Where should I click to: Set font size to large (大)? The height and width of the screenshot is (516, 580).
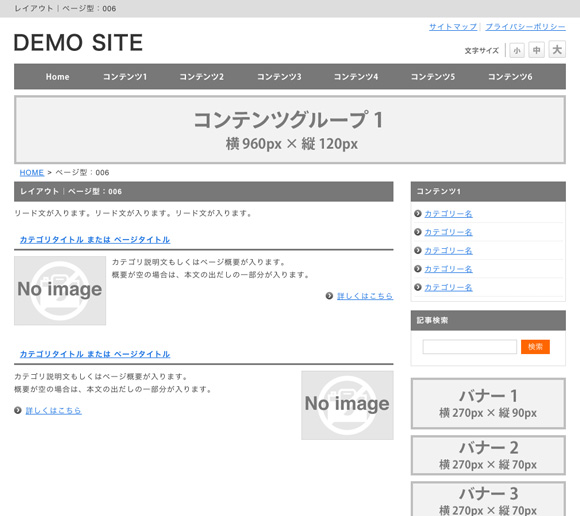click(x=557, y=49)
